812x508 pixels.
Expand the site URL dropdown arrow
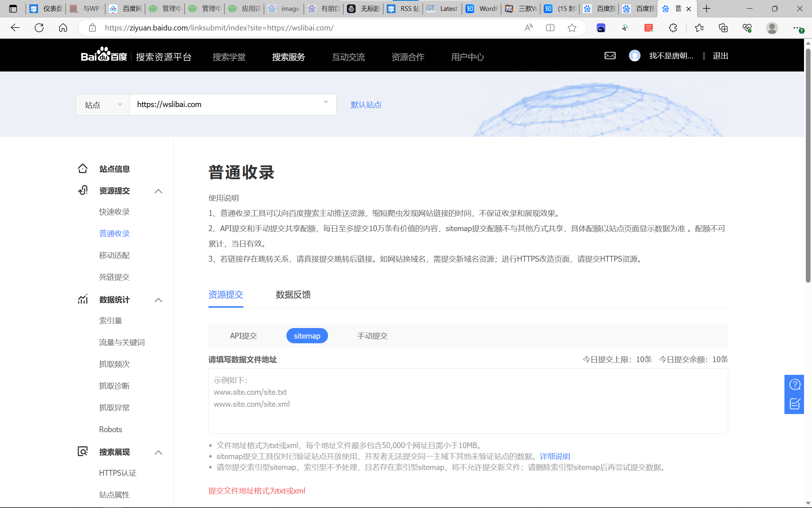point(326,103)
